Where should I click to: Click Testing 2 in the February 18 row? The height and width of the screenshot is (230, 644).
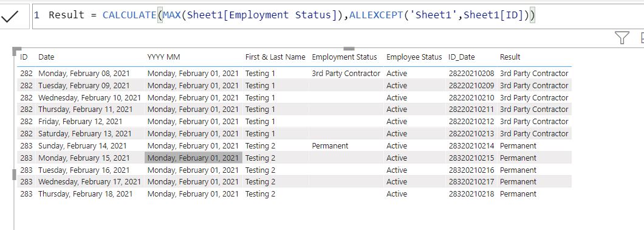coord(260,194)
